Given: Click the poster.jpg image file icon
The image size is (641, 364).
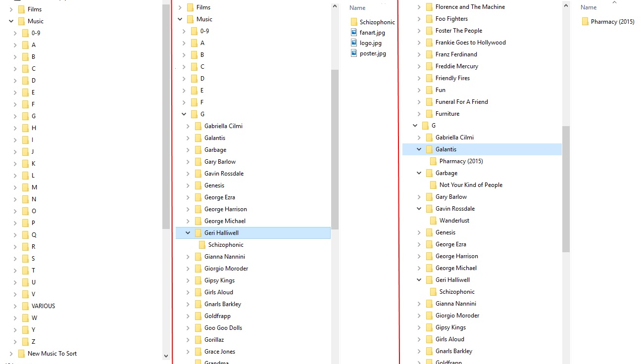Looking at the screenshot, I should pyautogui.click(x=353, y=53).
